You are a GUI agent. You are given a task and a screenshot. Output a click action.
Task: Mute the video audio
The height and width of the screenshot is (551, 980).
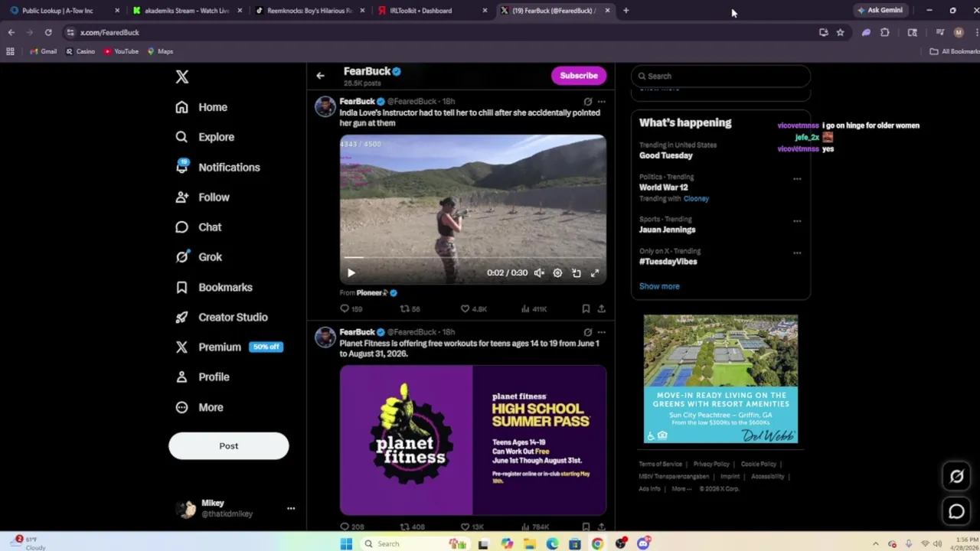pos(539,273)
